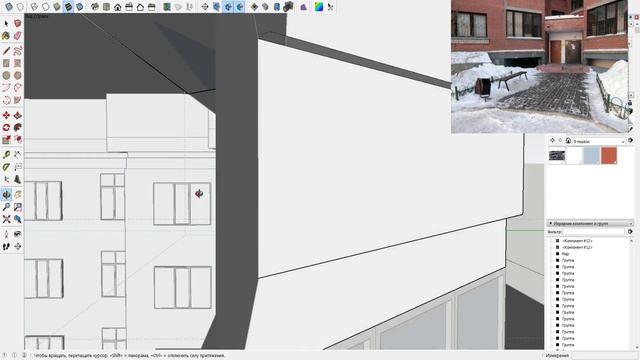Select the Offset tool
Screen dimensions: 640x360
tap(18, 140)
